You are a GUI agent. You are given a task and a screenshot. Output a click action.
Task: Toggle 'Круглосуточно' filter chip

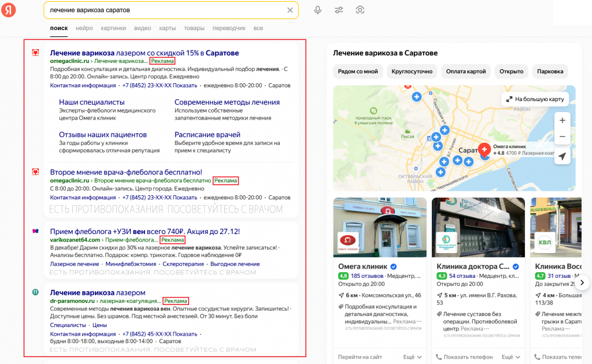[x=412, y=71]
